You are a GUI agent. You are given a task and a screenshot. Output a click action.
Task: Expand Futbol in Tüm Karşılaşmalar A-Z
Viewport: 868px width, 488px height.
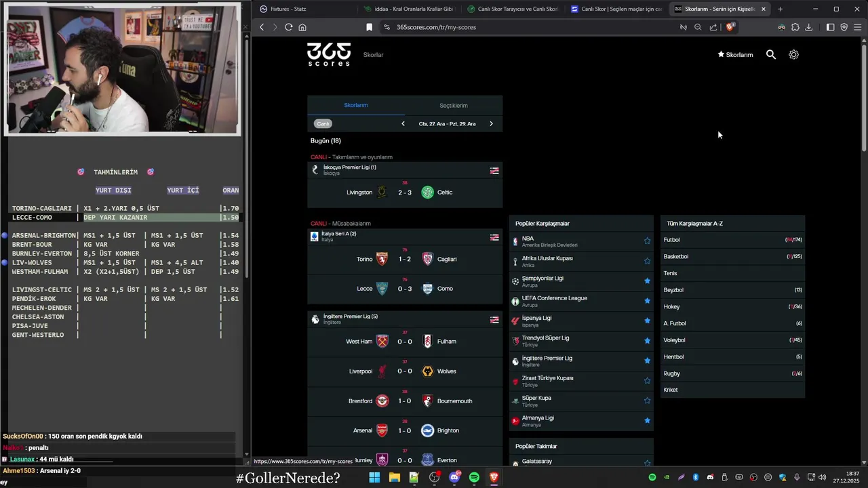point(732,240)
